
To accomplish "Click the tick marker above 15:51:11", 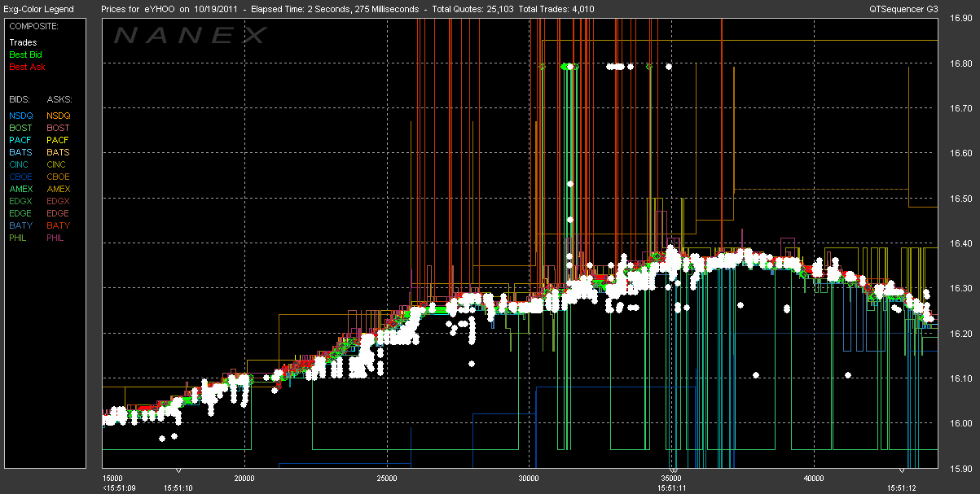I will click(672, 471).
